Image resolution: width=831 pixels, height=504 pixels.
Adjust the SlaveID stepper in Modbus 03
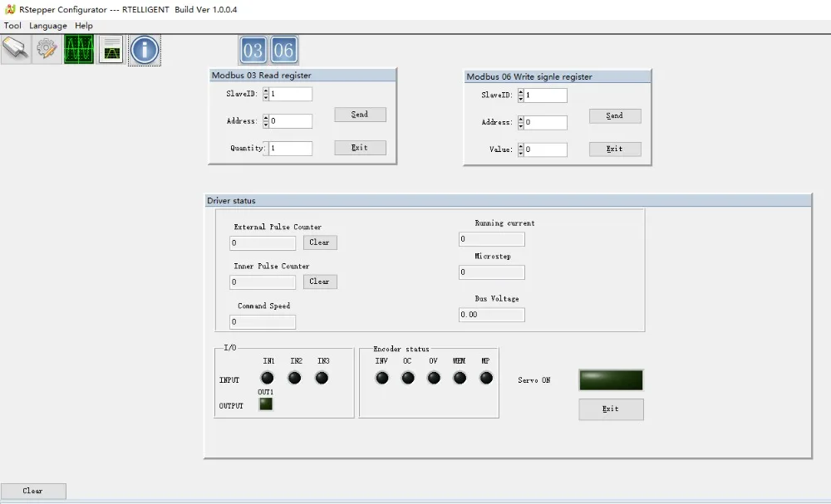pos(266,94)
